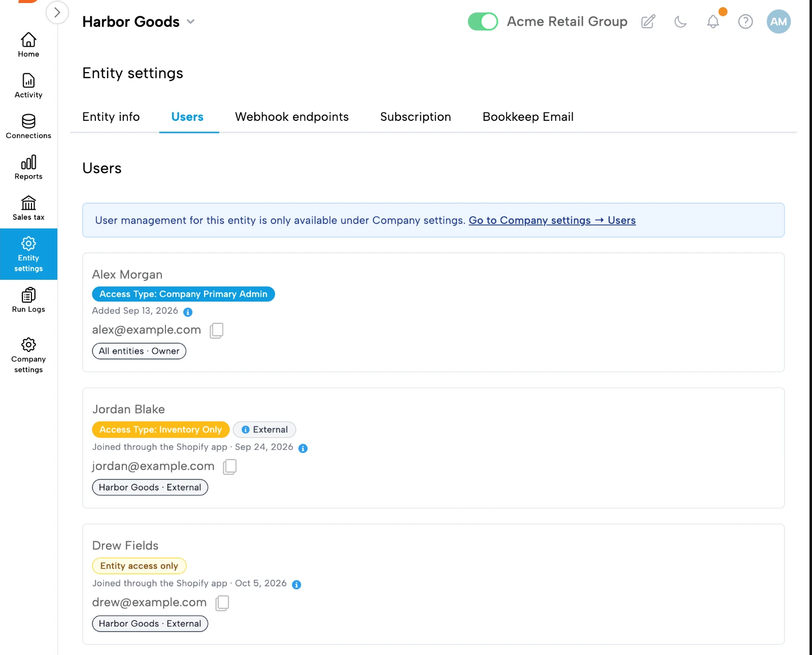Click the Alex Morgan user name
812x655 pixels.
127,275
